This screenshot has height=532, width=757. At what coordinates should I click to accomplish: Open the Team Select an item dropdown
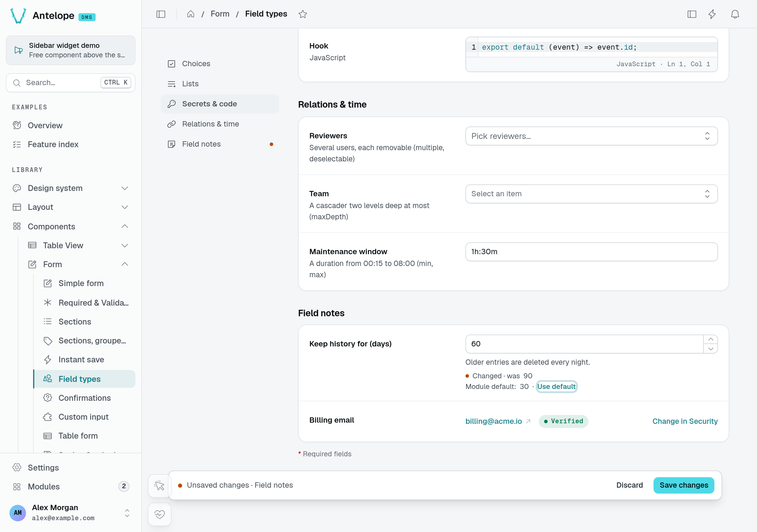591,194
